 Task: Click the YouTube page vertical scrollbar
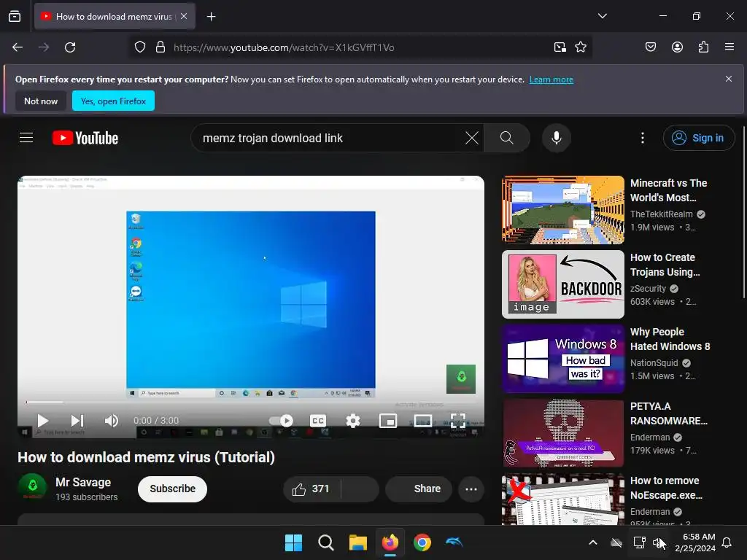click(x=744, y=213)
